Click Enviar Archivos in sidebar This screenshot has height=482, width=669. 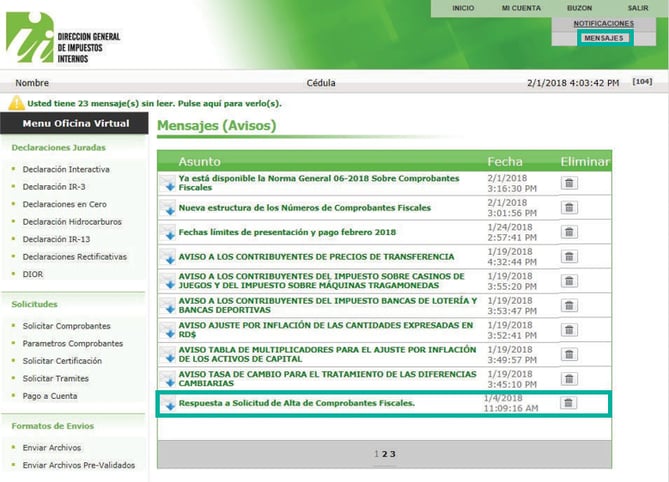(52, 448)
